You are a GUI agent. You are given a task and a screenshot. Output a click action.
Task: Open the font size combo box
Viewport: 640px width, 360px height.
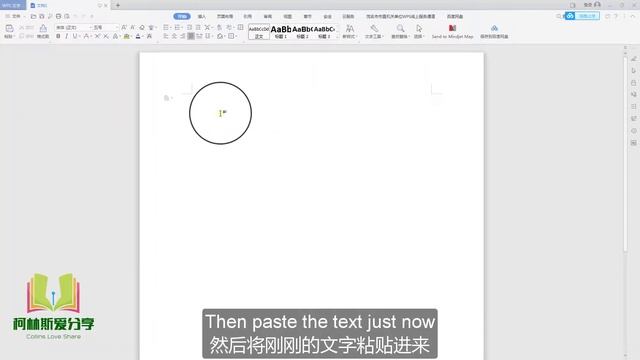(x=105, y=27)
